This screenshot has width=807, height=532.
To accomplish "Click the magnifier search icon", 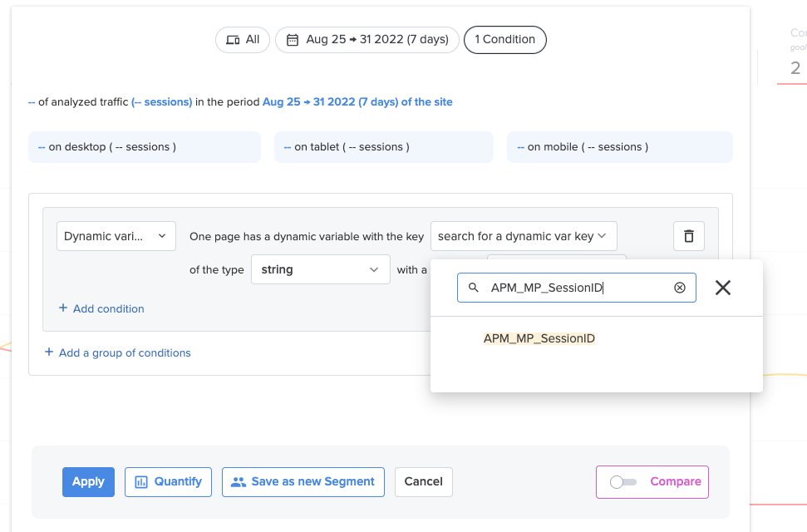I will pos(473,288).
